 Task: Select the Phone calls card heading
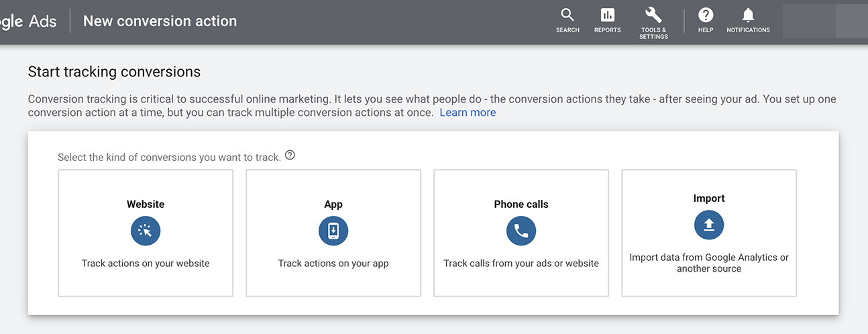[x=521, y=204]
